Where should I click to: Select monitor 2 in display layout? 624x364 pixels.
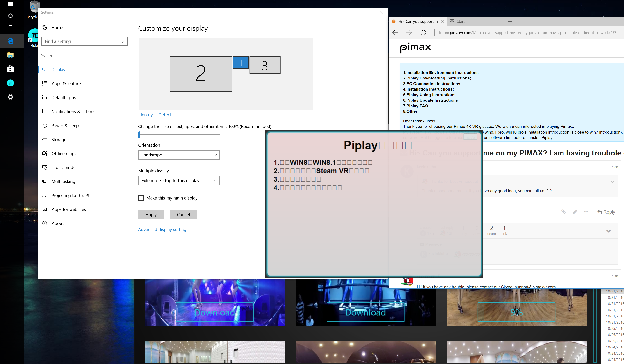(x=201, y=74)
